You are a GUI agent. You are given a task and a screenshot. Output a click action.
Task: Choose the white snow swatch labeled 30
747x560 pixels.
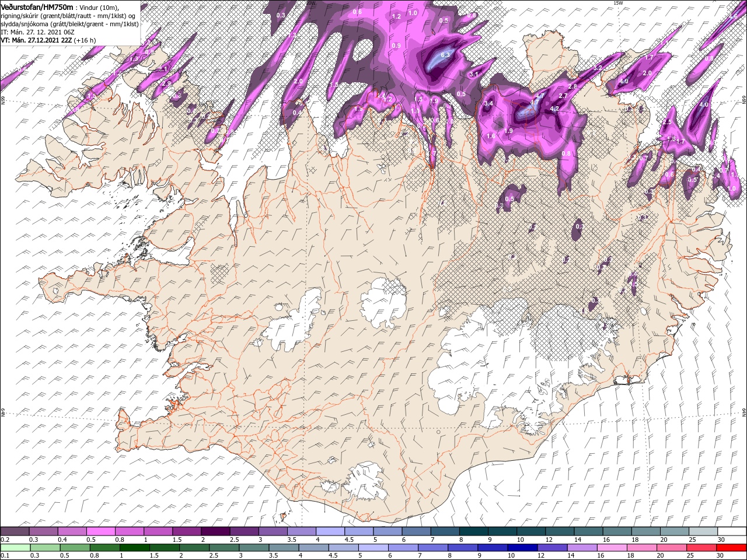coord(732,531)
